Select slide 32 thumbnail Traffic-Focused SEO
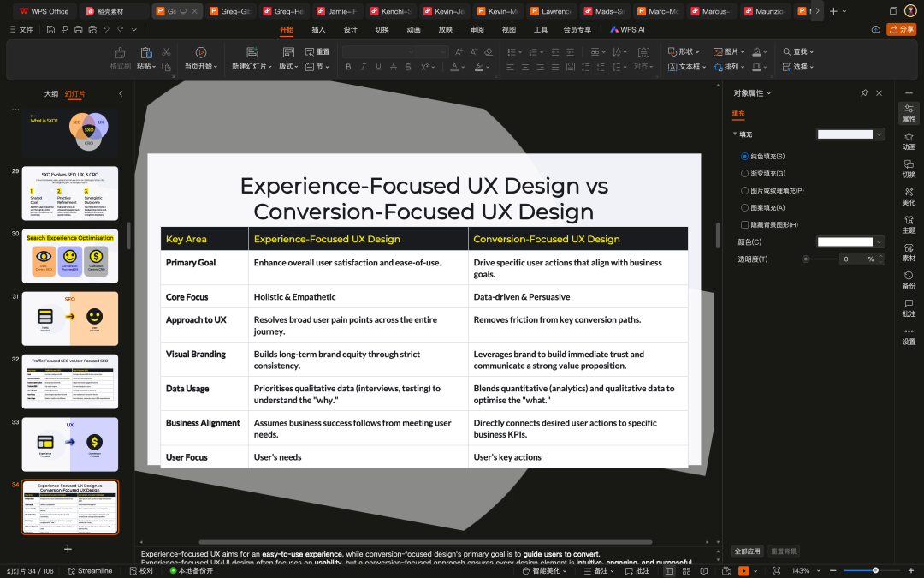The height and width of the screenshot is (578, 924). (70, 381)
